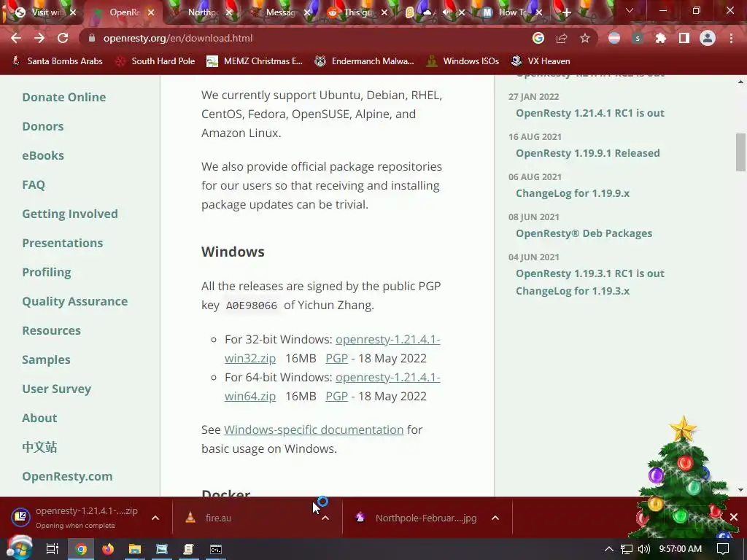Open Resources sidebar link

click(52, 330)
